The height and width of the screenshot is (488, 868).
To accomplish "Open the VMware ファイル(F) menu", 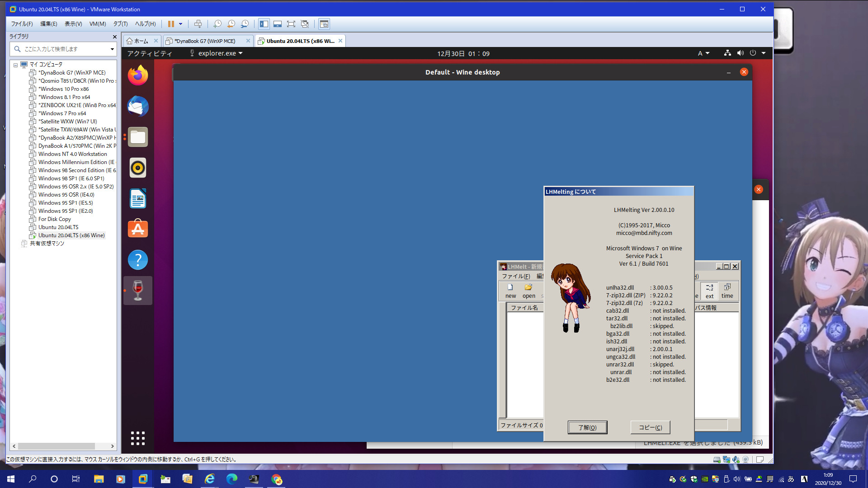I will tap(22, 24).
